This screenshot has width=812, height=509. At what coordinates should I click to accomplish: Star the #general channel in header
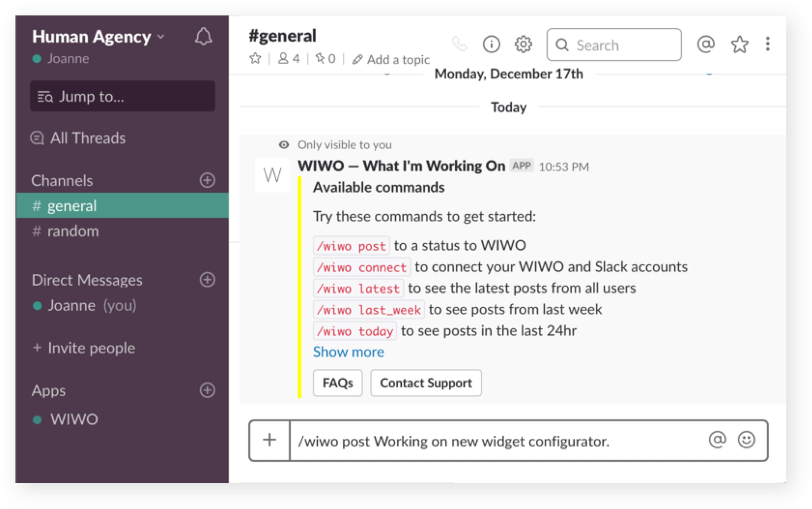tap(255, 58)
